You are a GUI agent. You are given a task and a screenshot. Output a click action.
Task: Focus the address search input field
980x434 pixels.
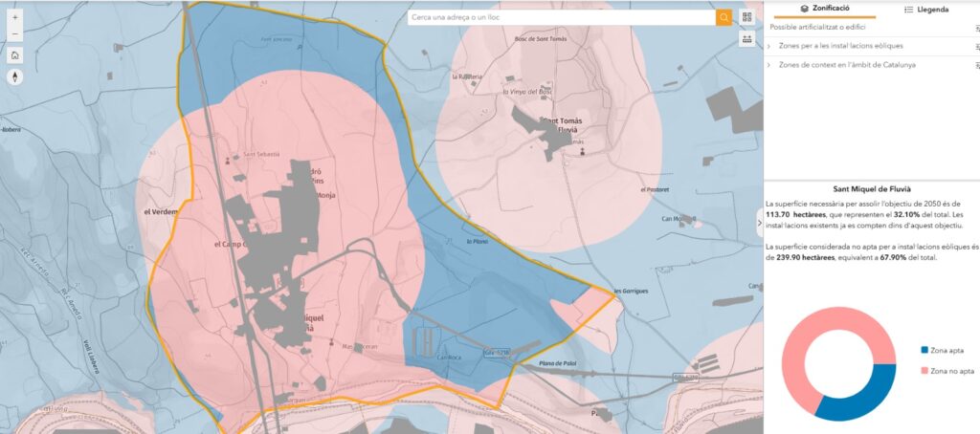click(561, 17)
